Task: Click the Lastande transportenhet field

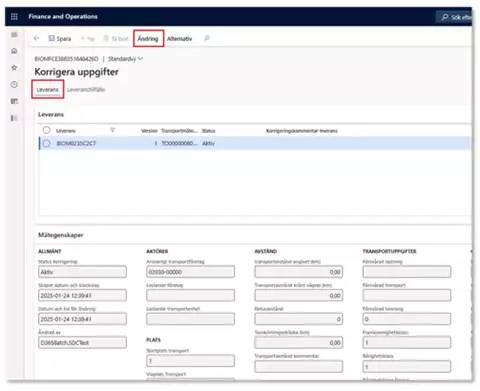Action: [190, 319]
